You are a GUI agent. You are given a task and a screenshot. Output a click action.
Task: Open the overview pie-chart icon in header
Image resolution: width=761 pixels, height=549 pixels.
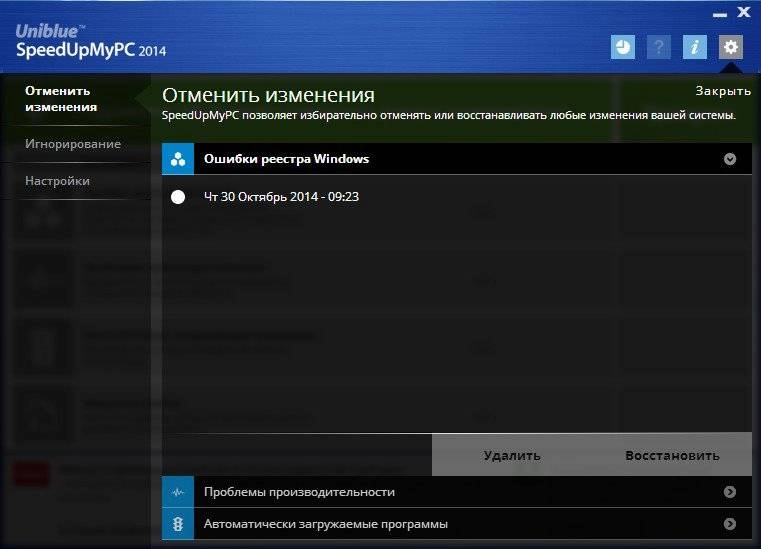[x=623, y=47]
